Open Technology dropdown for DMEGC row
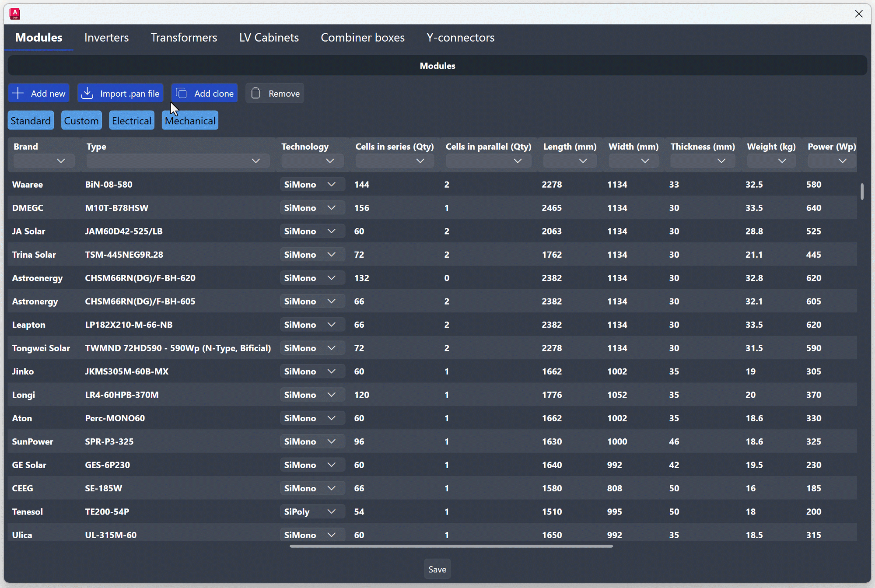The image size is (875, 588). click(312, 208)
